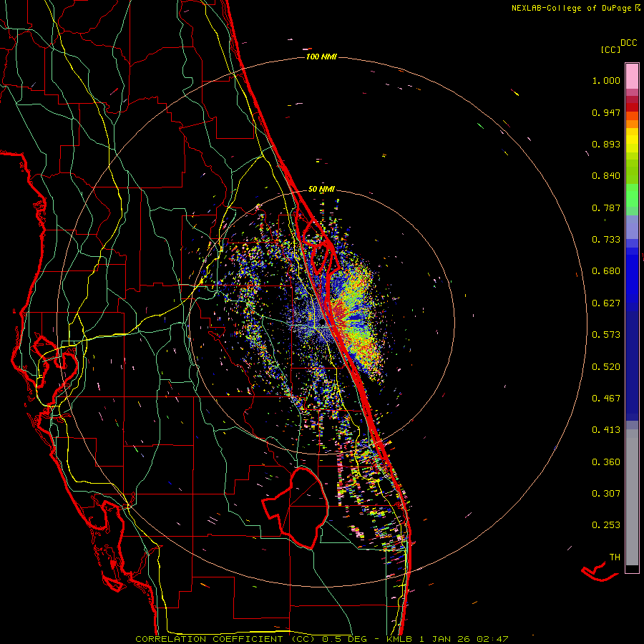
Task: Select the 0.733 legend value
Action: 606,240
